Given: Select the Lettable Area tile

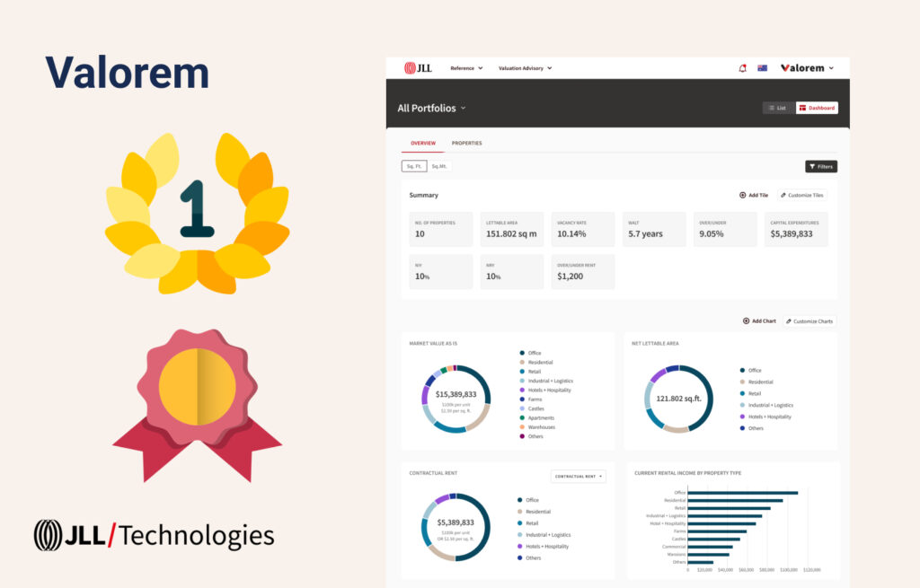Looking at the screenshot, I should pyautogui.click(x=511, y=229).
